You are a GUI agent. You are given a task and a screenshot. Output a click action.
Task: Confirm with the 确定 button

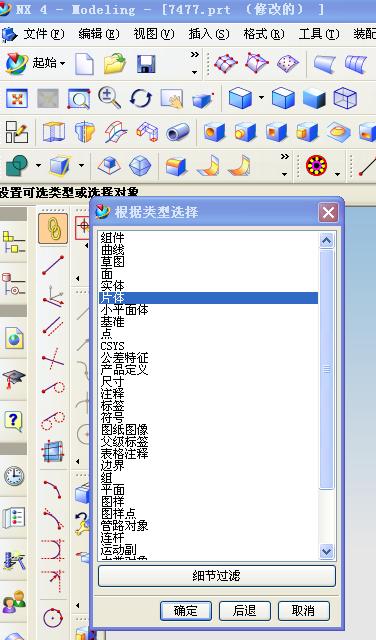click(x=186, y=611)
